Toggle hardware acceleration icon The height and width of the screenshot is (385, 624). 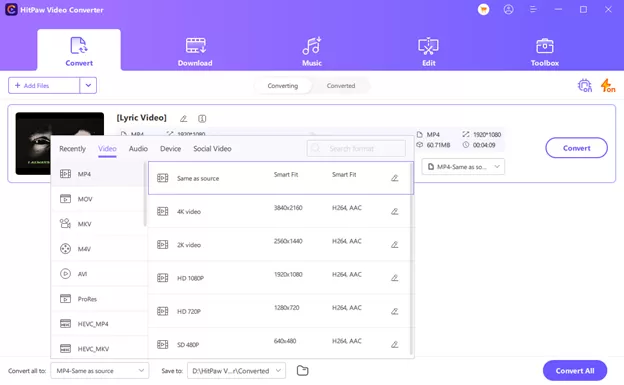coord(585,86)
